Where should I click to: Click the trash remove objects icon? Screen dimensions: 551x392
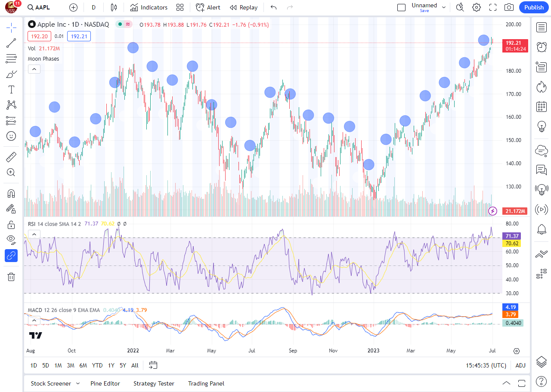click(11, 277)
